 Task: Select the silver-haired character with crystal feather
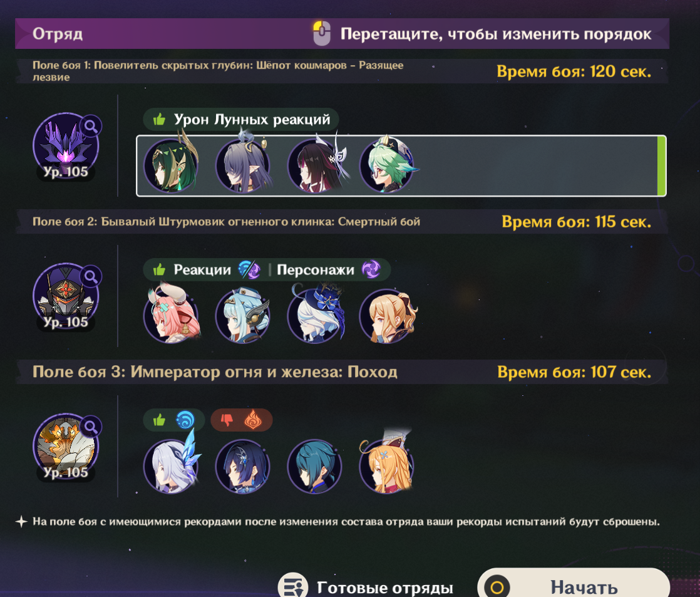click(171, 465)
